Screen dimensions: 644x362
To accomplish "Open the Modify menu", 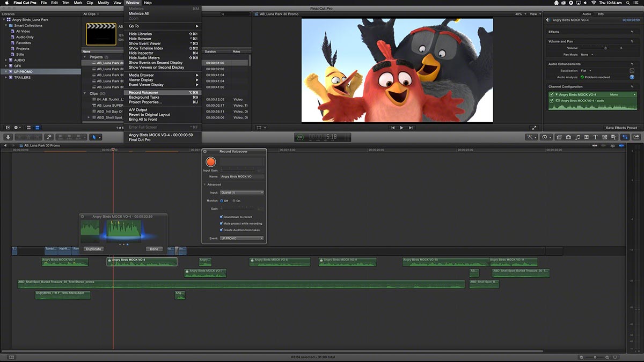I will [104, 3].
